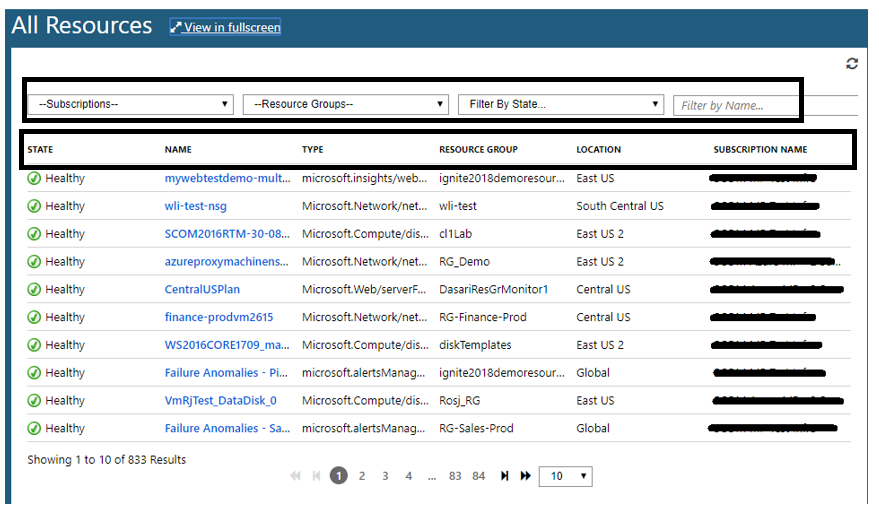Sort by the TYPE column header

coord(313,150)
